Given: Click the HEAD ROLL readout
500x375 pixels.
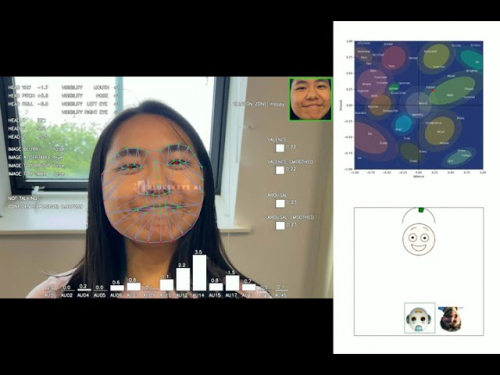Looking at the screenshot, I should coord(28,104).
